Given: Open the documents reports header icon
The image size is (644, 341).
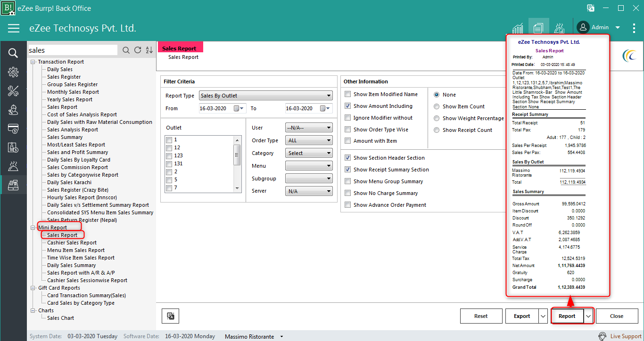Looking at the screenshot, I should pos(539,28).
